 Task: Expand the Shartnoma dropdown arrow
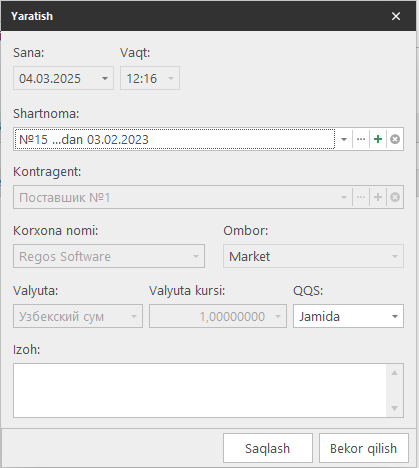tap(344, 139)
